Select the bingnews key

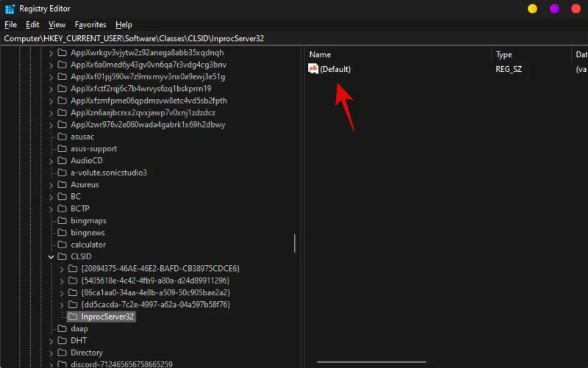[x=87, y=233]
